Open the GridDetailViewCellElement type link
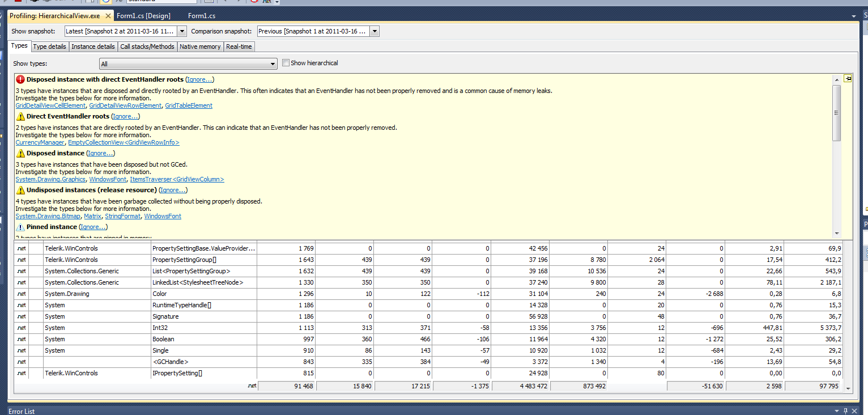The image size is (868, 415). click(51, 105)
